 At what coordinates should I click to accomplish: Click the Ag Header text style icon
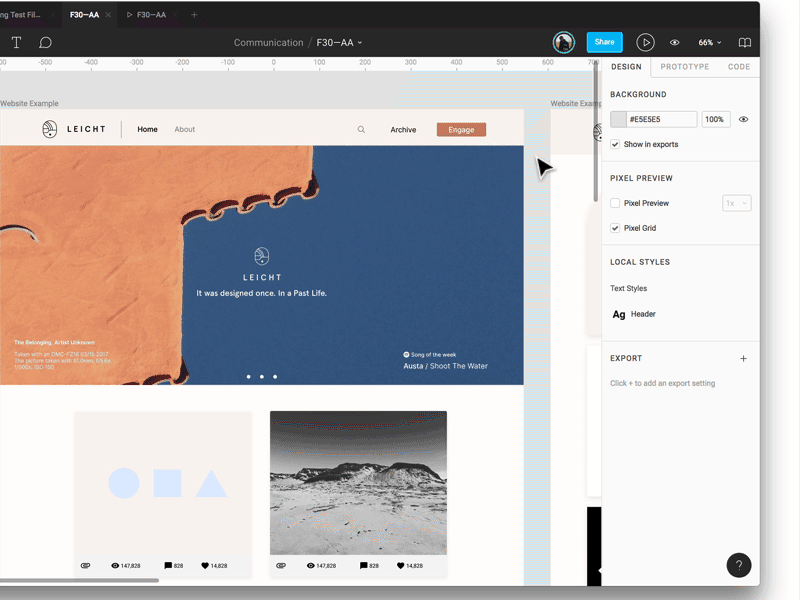619,314
